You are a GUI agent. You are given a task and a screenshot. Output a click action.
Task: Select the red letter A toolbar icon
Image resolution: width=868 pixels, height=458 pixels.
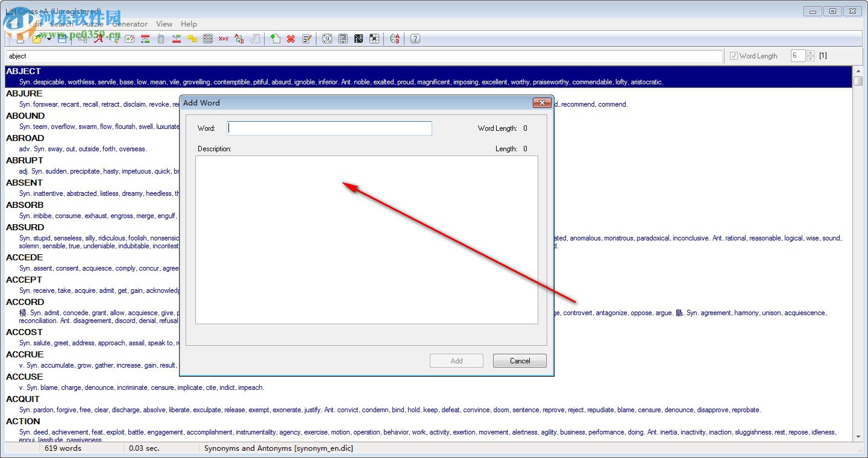tap(98, 39)
